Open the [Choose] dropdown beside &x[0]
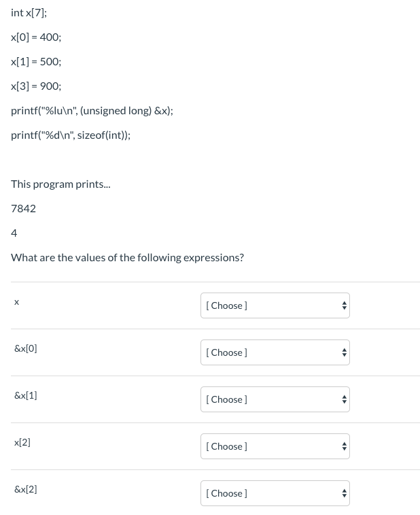Screen dimensions: 420x515 coord(275,352)
